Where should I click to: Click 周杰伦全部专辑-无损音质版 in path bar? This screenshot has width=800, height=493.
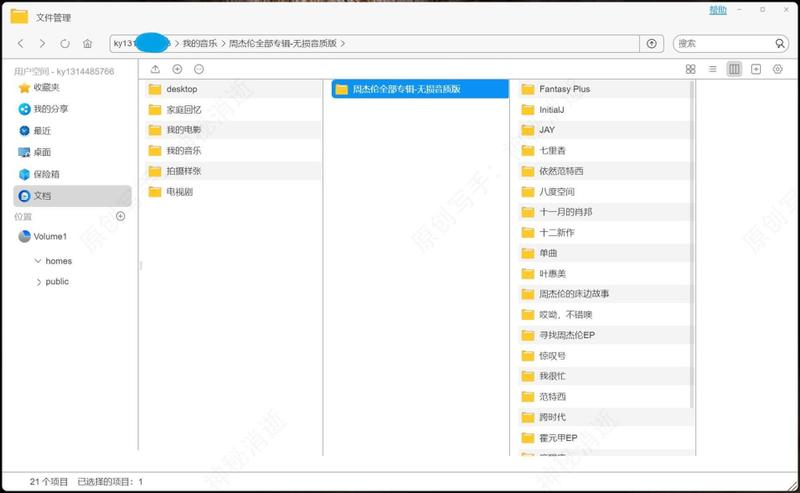pyautogui.click(x=282, y=43)
